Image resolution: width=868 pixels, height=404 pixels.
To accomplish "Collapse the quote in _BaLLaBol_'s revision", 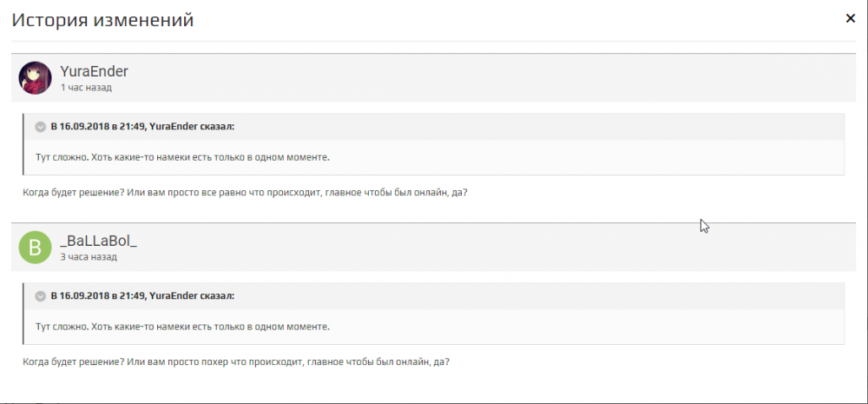I will click(40, 296).
